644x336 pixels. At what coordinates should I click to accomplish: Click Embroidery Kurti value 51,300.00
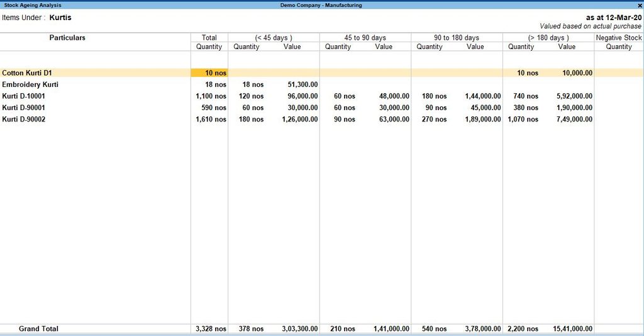[303, 84]
